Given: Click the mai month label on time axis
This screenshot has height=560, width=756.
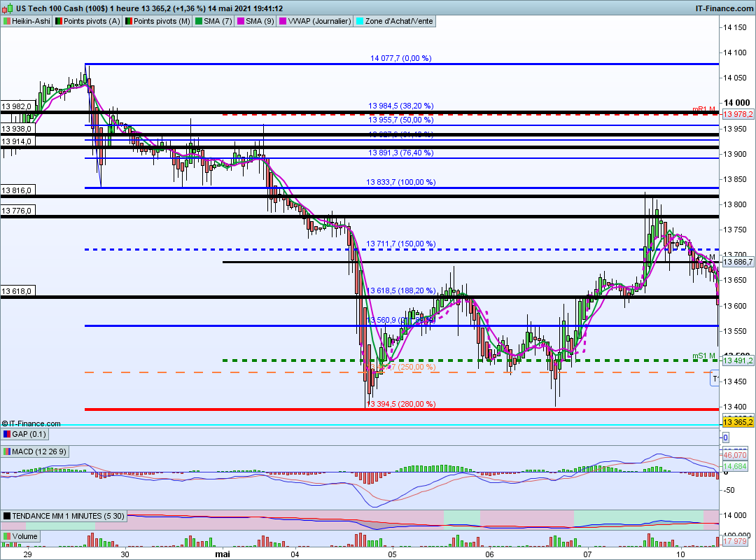Looking at the screenshot, I should pos(223,554).
